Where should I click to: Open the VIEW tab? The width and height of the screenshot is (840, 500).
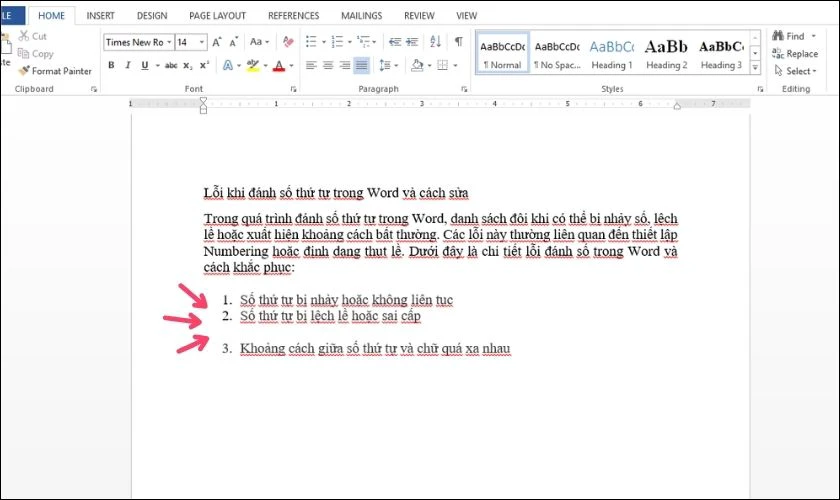tap(466, 16)
